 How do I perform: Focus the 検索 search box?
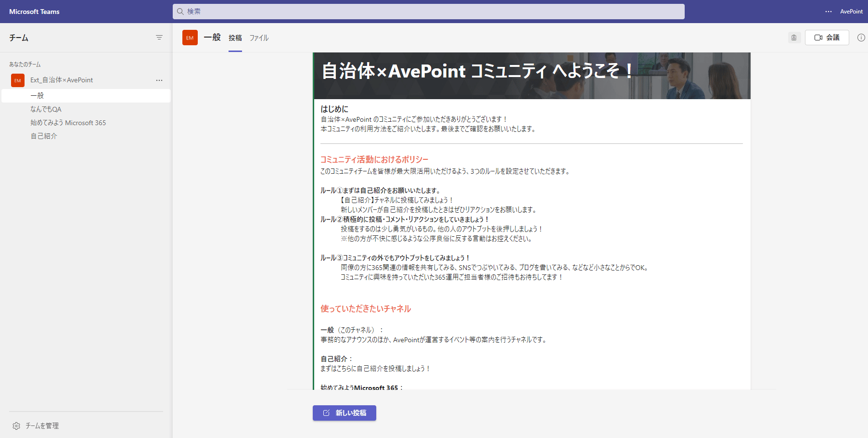(x=428, y=12)
